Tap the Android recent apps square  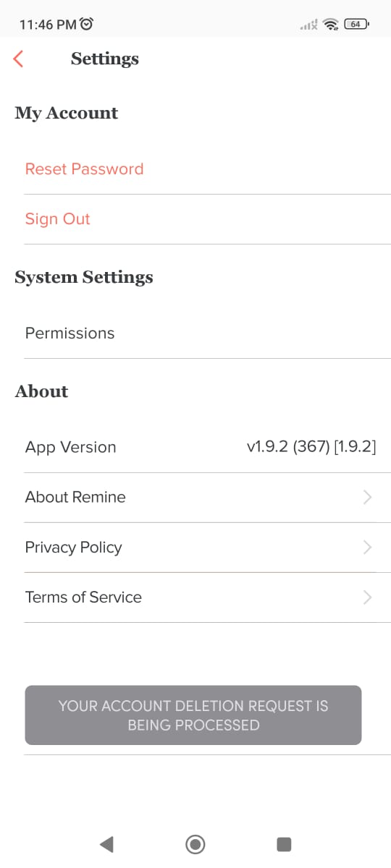[x=284, y=843]
